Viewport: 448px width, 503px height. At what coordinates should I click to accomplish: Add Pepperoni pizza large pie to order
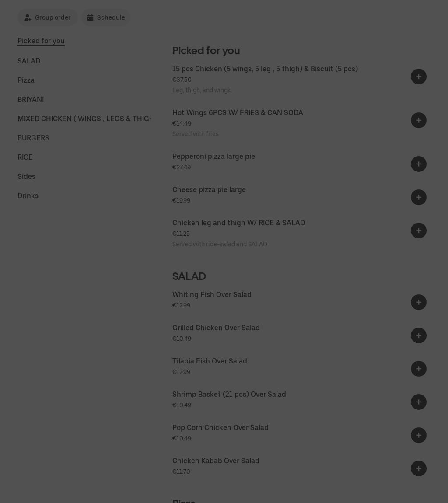point(418,164)
